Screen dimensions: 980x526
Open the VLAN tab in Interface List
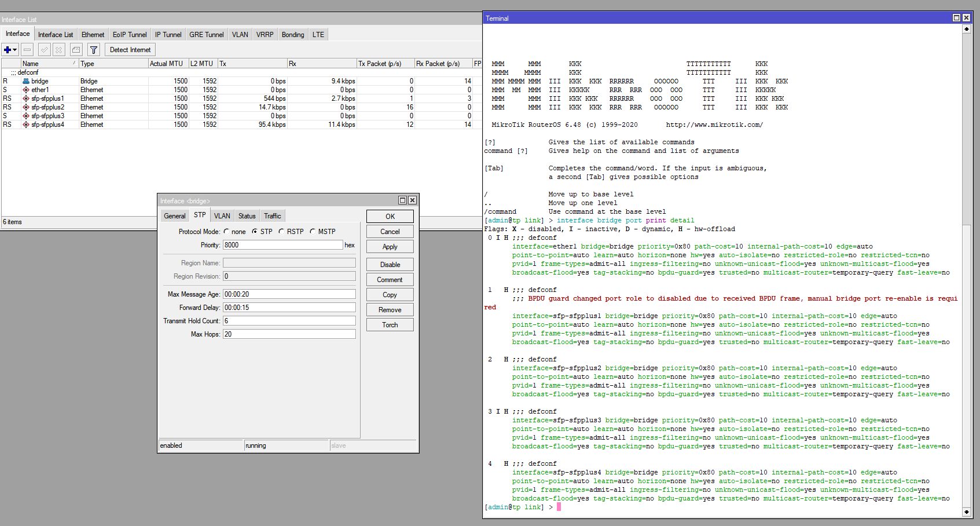pyautogui.click(x=240, y=35)
